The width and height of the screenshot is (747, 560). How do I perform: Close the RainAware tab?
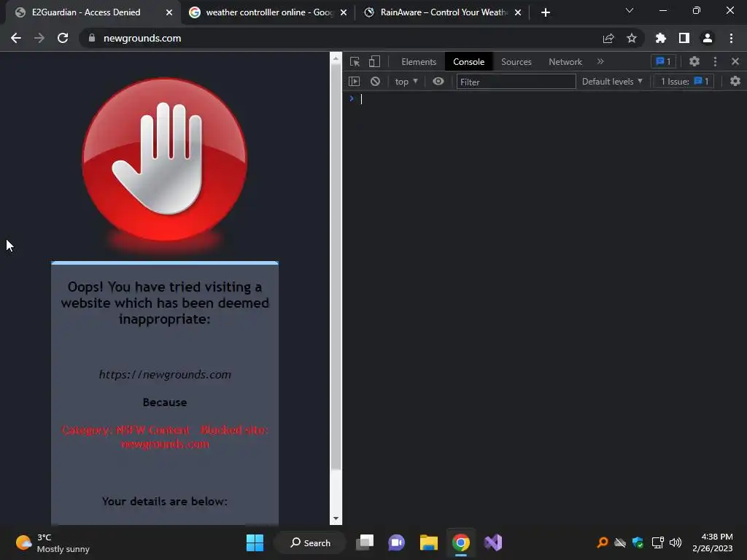pyautogui.click(x=518, y=12)
